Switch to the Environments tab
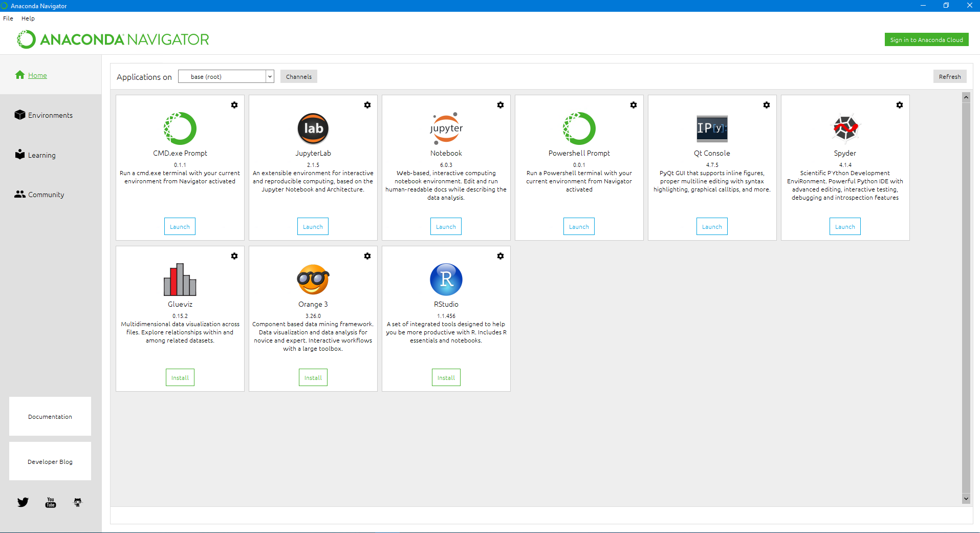This screenshot has width=980, height=533. click(50, 115)
